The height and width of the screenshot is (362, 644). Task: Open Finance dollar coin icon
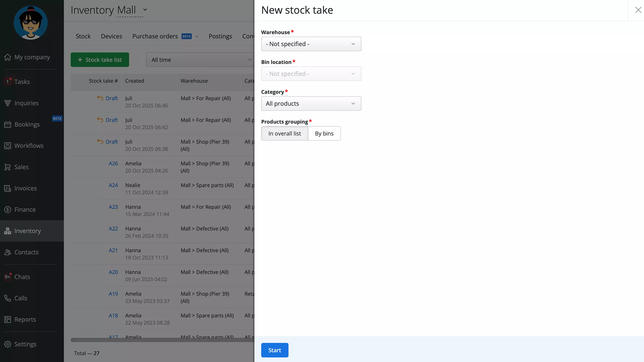(x=8, y=209)
